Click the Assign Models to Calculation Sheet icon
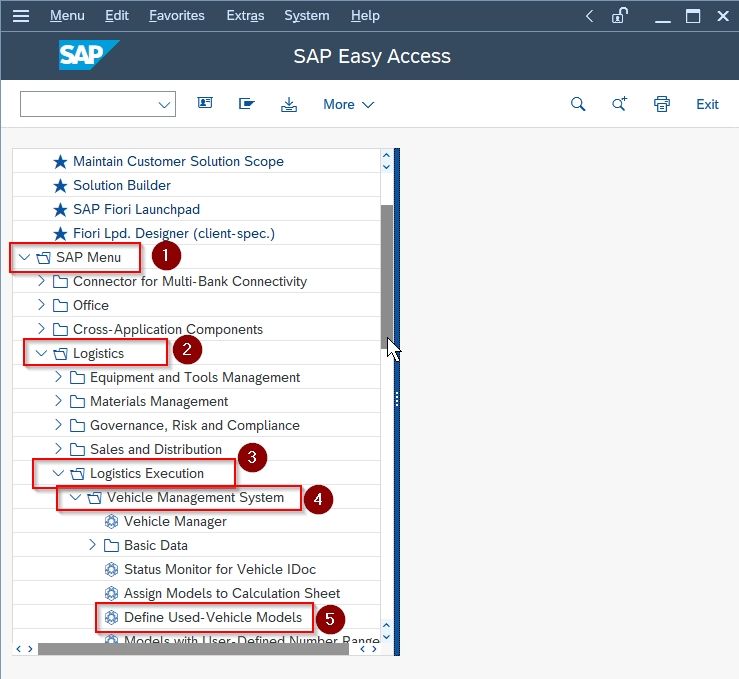 click(111, 594)
